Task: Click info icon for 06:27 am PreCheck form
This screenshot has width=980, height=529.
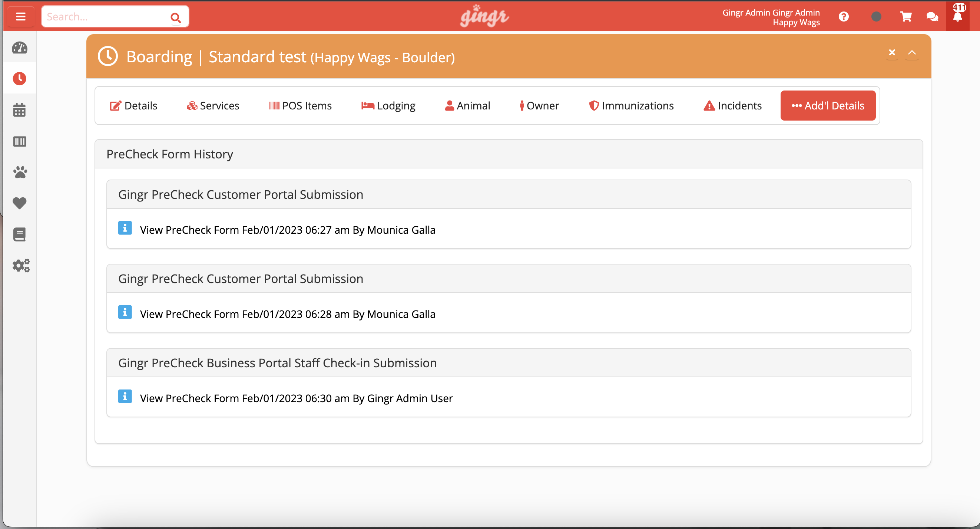Action: click(x=125, y=228)
